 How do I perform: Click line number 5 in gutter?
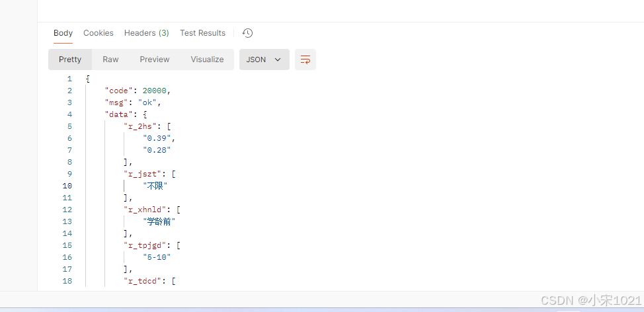69,126
